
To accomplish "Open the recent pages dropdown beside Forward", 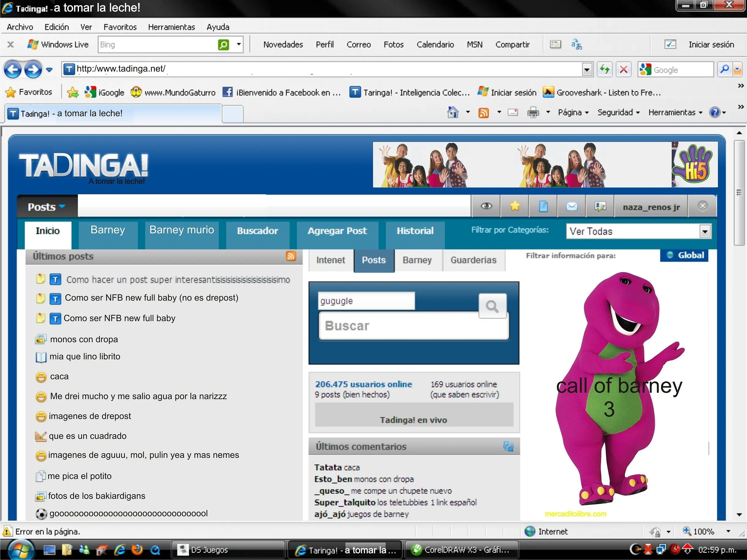I will point(49,70).
